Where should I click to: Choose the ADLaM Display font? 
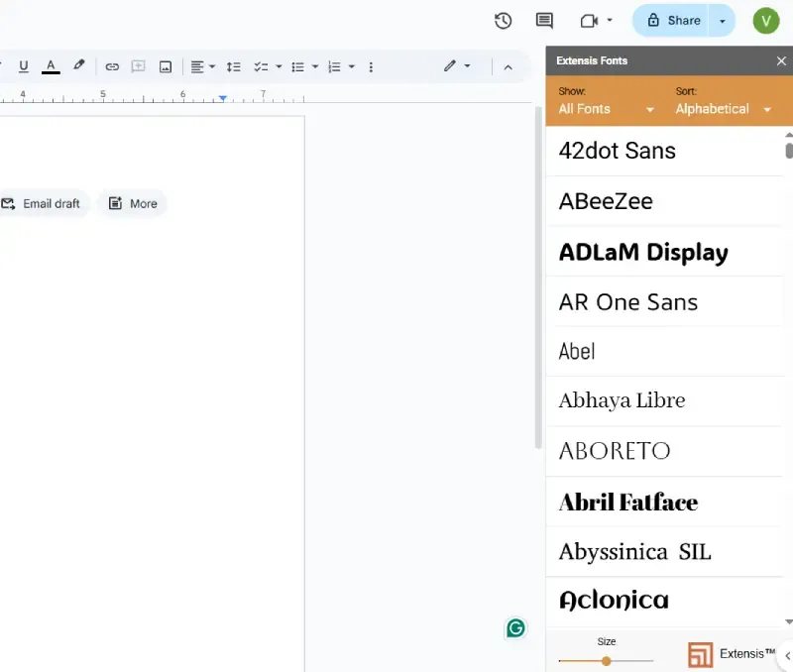tap(664, 252)
